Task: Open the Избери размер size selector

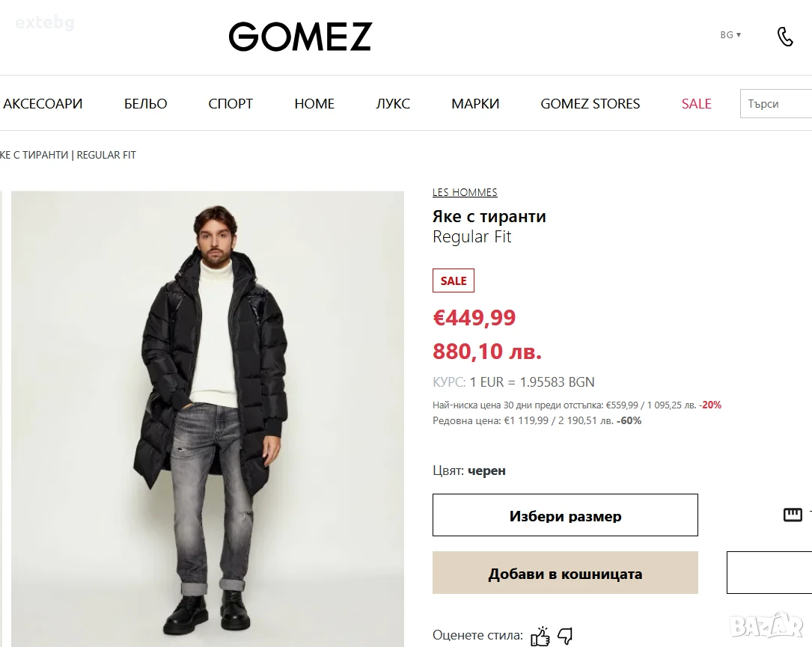Action: (x=565, y=515)
